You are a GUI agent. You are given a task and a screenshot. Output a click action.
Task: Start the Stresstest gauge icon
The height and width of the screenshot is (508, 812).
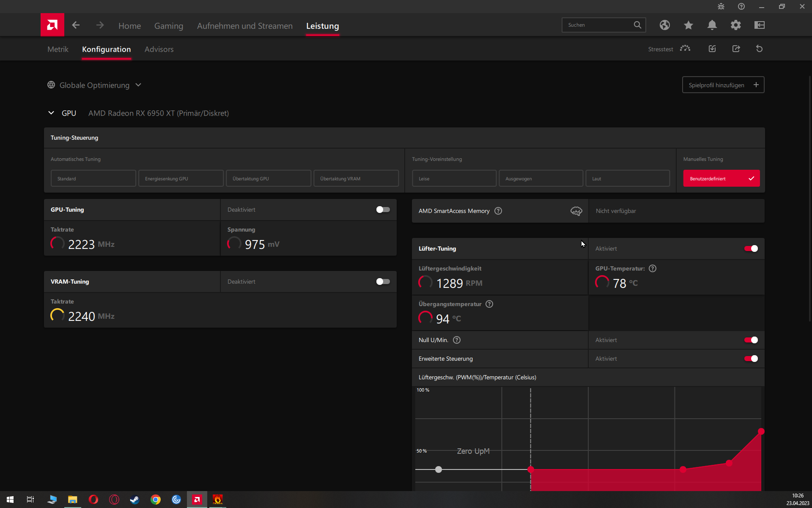685,49
